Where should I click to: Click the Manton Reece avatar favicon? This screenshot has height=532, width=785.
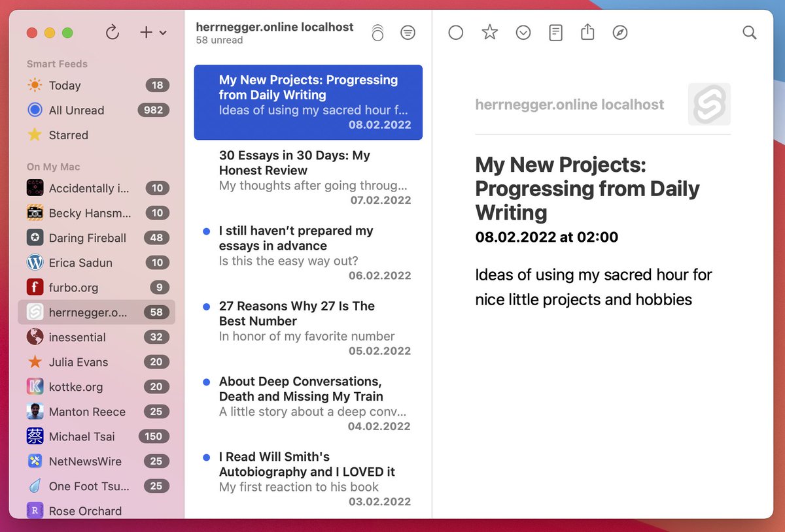coord(35,412)
